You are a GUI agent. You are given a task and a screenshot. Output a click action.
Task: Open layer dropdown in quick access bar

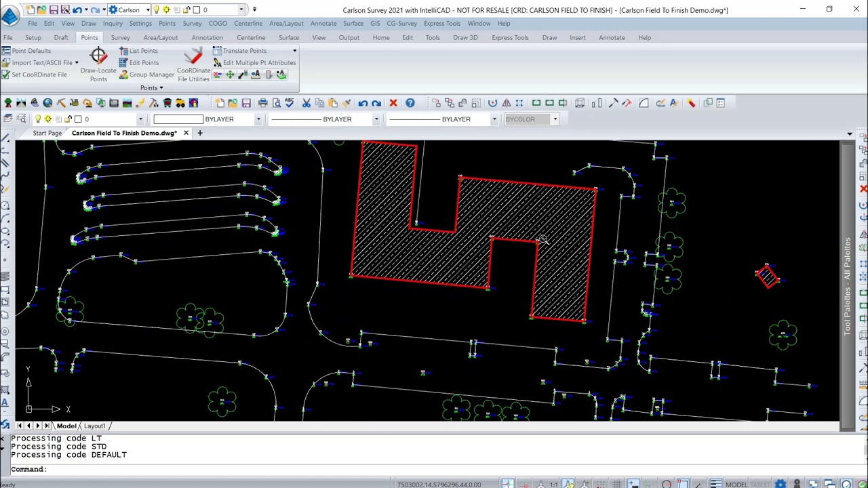(x=241, y=9)
